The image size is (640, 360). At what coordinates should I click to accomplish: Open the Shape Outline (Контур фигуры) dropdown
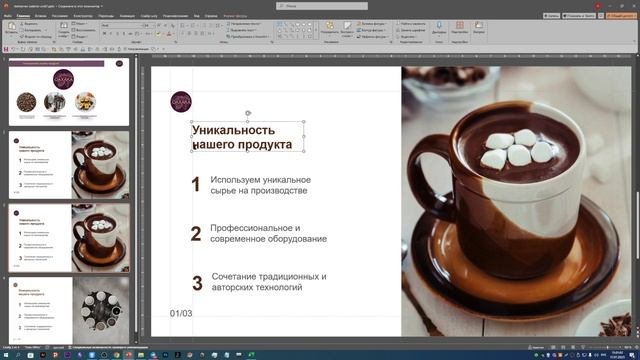[x=372, y=30]
